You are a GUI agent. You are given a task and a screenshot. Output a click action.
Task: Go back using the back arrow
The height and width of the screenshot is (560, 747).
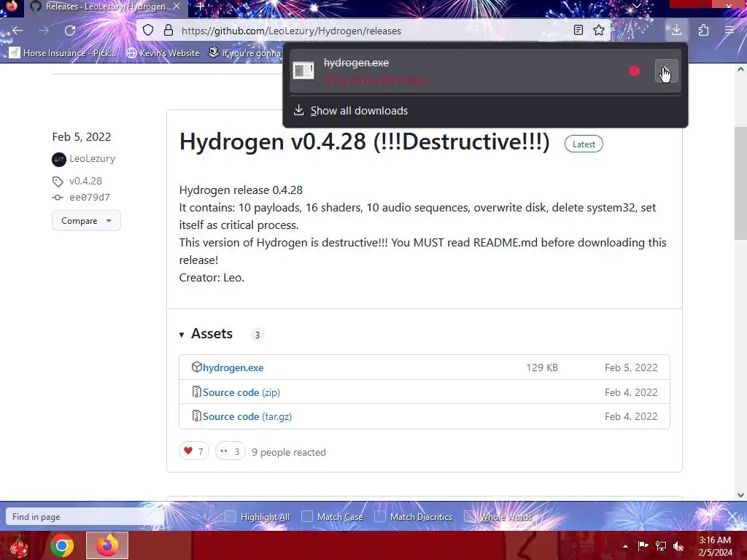[18, 31]
